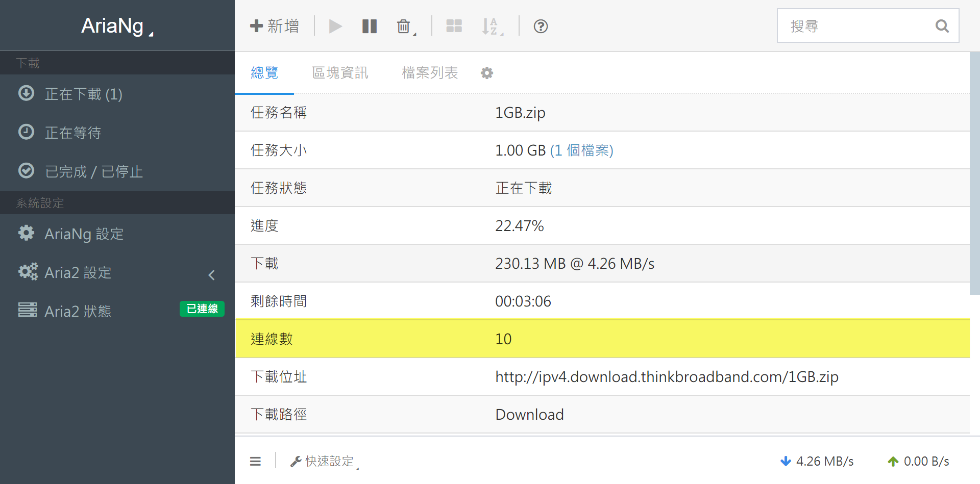Open the gear settings tab icon
980x484 pixels.
click(487, 73)
